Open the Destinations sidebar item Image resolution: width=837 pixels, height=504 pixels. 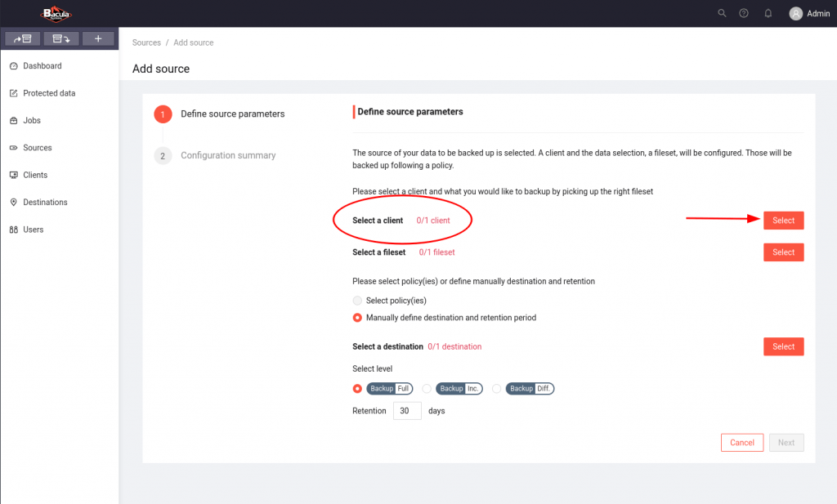pos(45,203)
